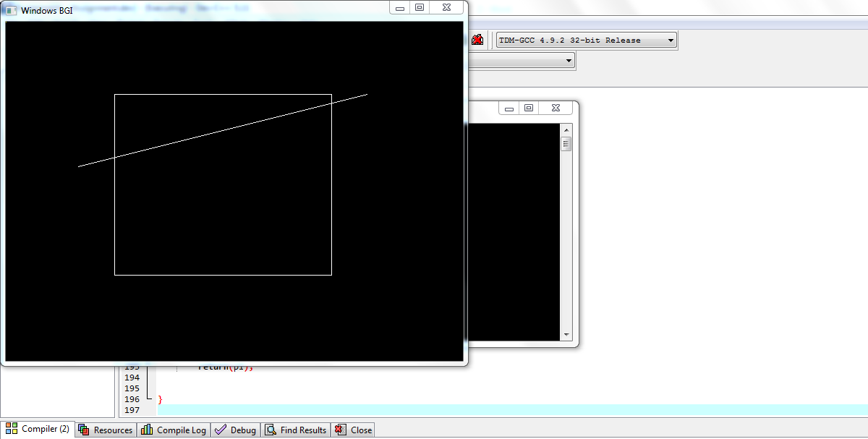Click the return(p1) line of code

pyautogui.click(x=224, y=366)
